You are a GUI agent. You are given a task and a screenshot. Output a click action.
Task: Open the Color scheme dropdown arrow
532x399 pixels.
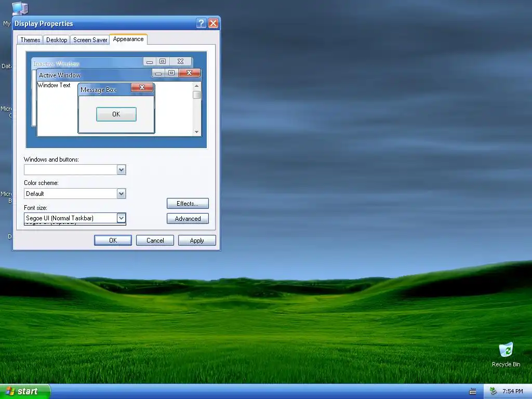121,193
